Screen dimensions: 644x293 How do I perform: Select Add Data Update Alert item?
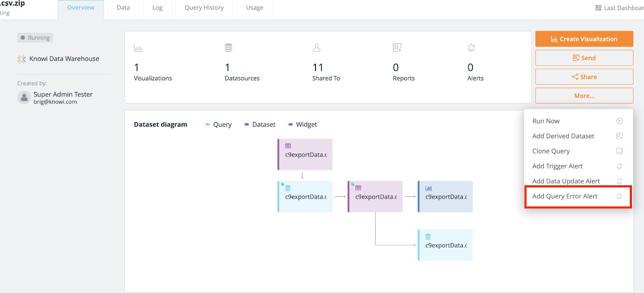coord(578,181)
